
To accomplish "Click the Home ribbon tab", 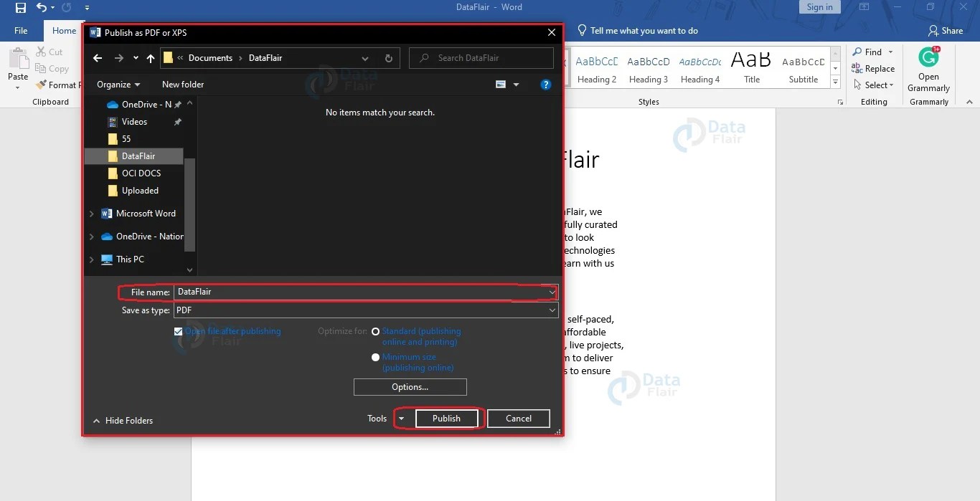I will coord(63,30).
